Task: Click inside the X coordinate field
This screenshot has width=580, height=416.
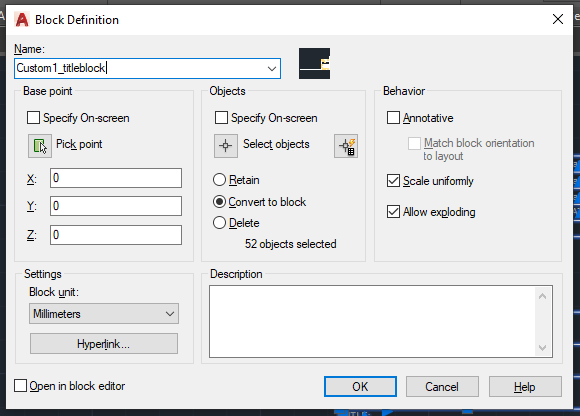Action: pos(116,178)
